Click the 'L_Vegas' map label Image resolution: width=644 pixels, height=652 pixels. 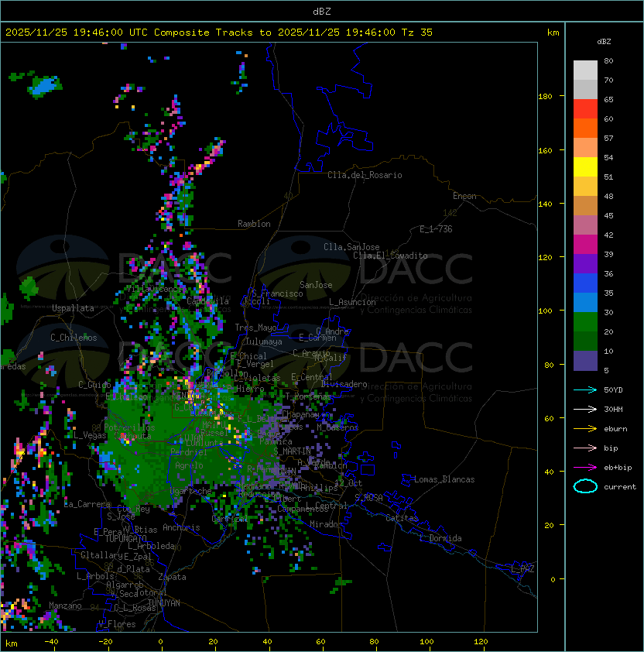click(90, 435)
